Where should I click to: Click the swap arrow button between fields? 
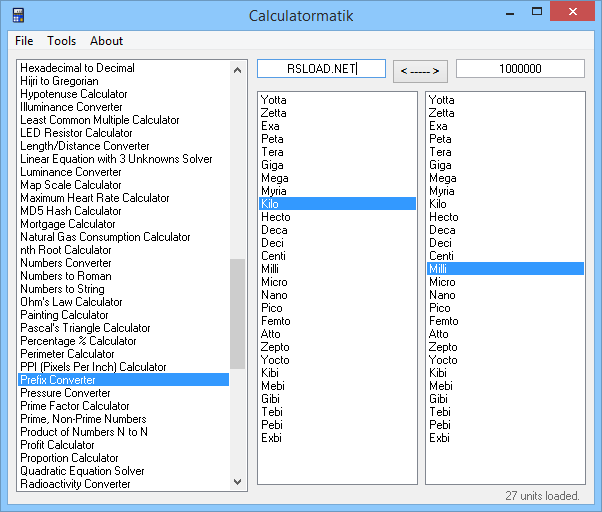[420, 71]
